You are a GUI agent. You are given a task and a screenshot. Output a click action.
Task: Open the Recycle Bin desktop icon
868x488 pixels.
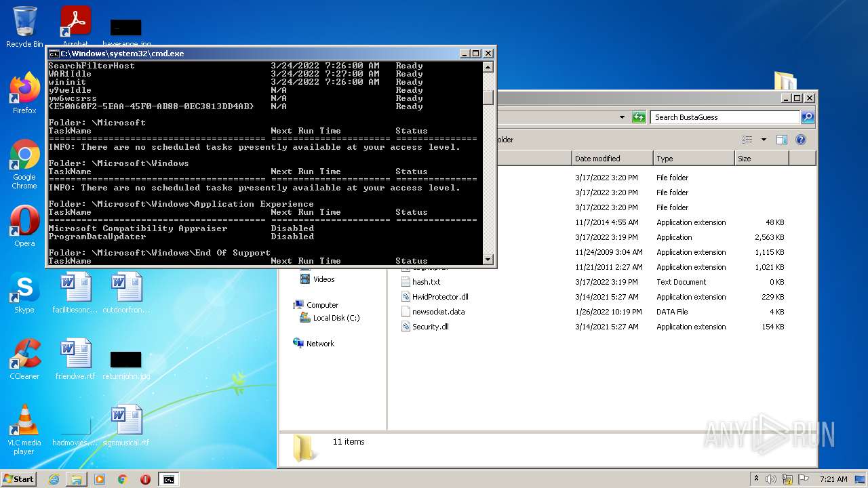(24, 27)
